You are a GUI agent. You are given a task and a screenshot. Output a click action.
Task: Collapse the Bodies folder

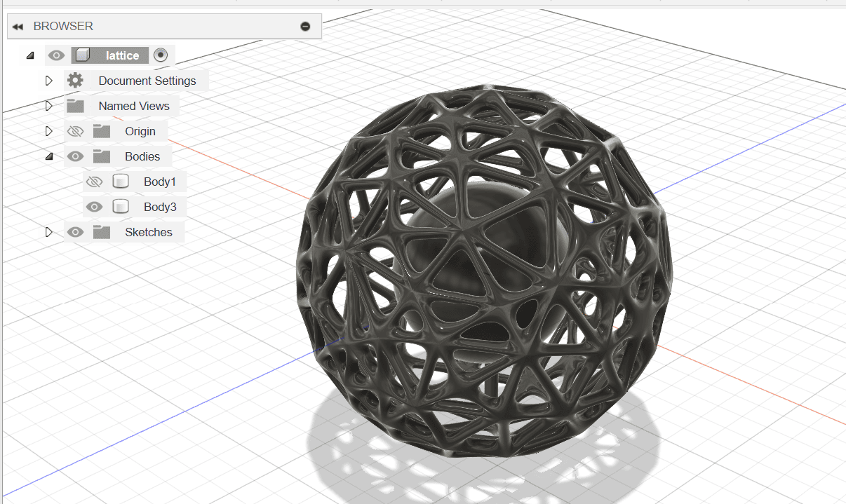pos(49,157)
